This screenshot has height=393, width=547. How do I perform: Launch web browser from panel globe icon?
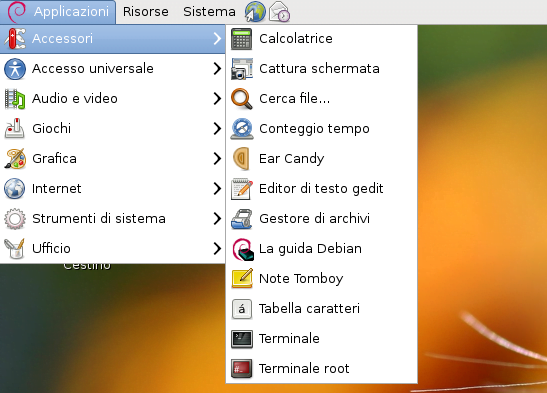(x=255, y=12)
